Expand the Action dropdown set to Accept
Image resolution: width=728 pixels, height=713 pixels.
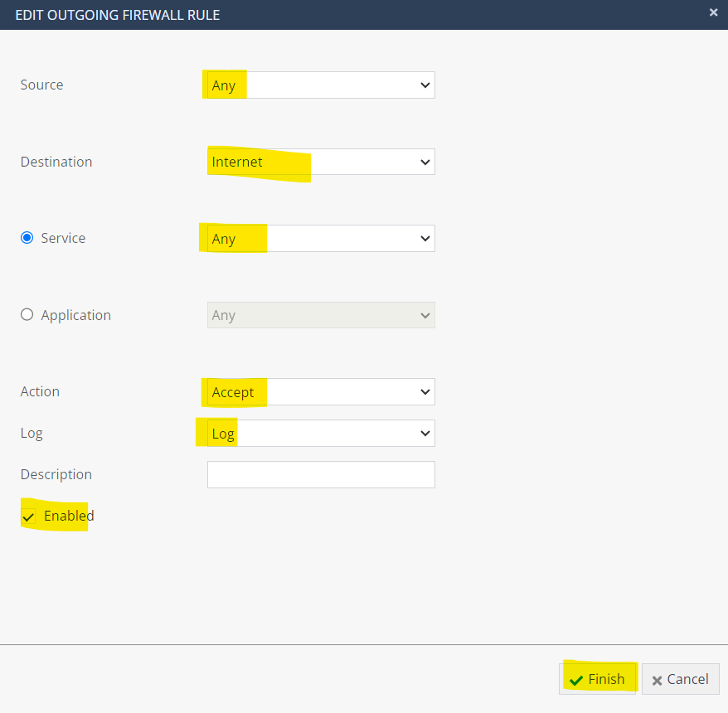tap(321, 392)
